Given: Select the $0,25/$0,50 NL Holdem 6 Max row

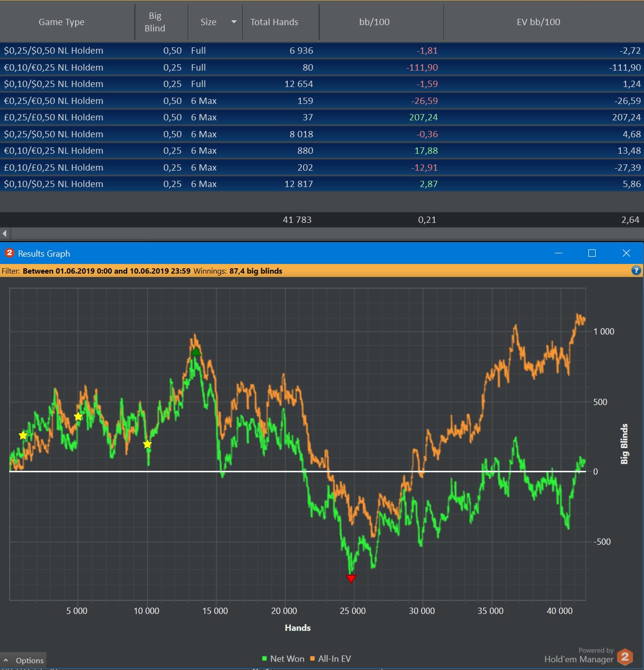Looking at the screenshot, I should (322, 134).
